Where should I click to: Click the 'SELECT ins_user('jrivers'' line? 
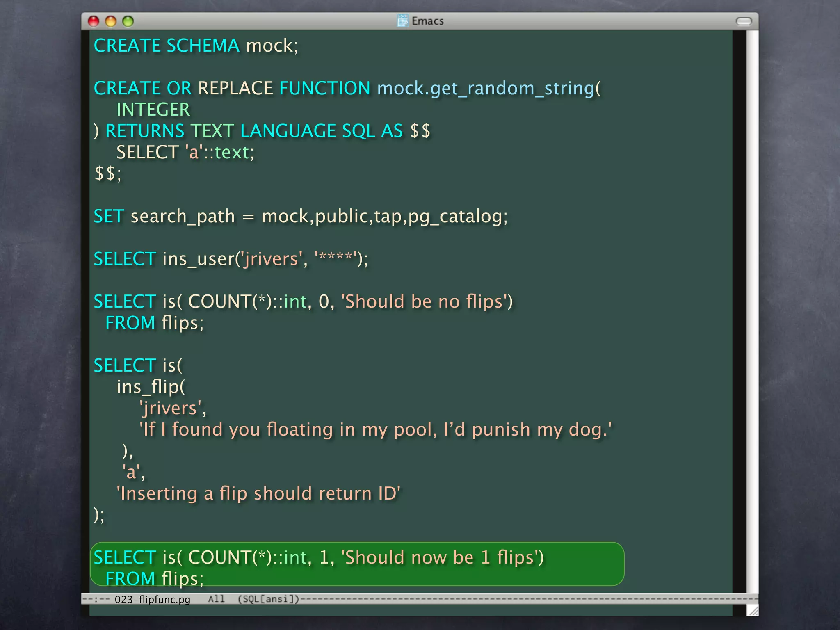(231, 259)
